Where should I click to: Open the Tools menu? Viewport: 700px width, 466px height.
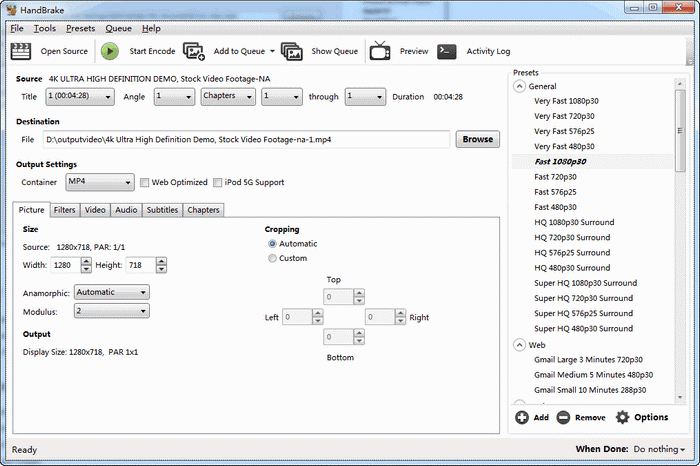(45, 29)
